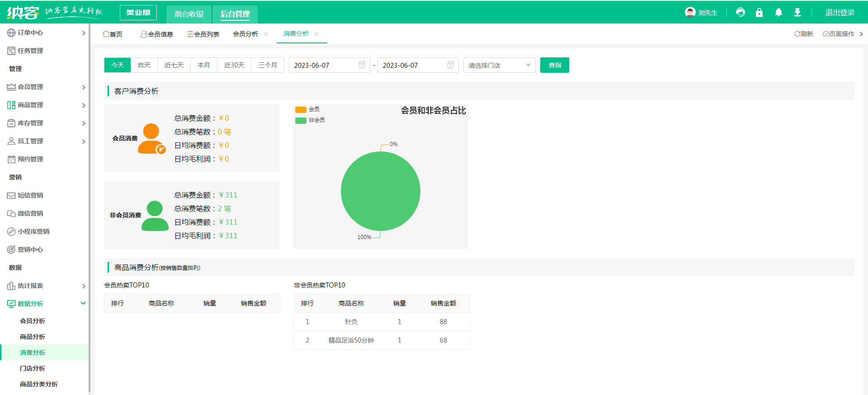Toggle 非会员 legend in pie chart
The image size is (868, 395).
pyautogui.click(x=310, y=120)
